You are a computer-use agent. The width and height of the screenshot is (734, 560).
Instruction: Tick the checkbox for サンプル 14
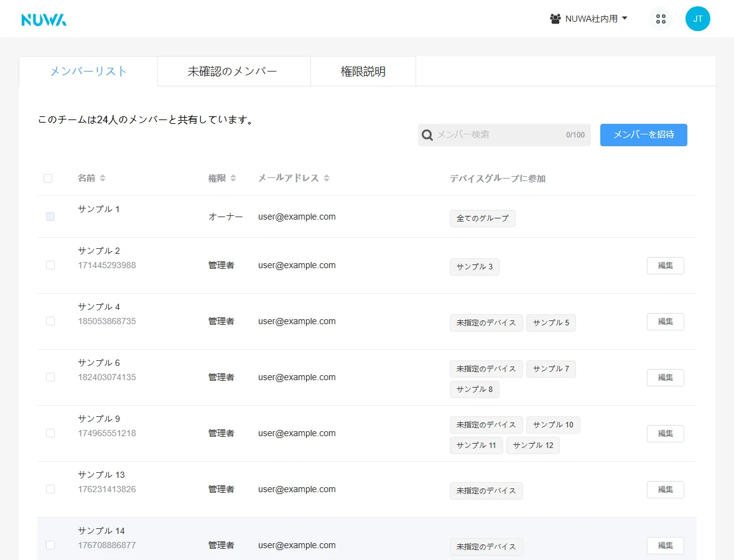50,545
